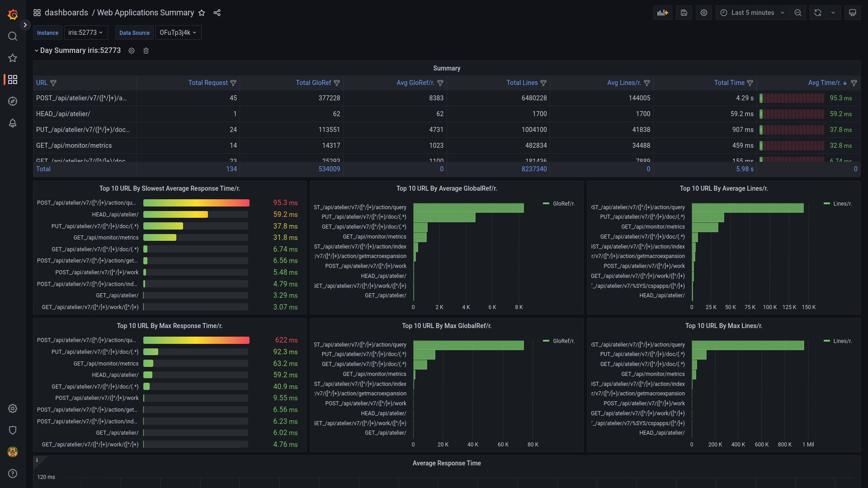Viewport: 868px width, 488px height.
Task: Open the refresh interval dropdown arrow
Action: click(833, 13)
